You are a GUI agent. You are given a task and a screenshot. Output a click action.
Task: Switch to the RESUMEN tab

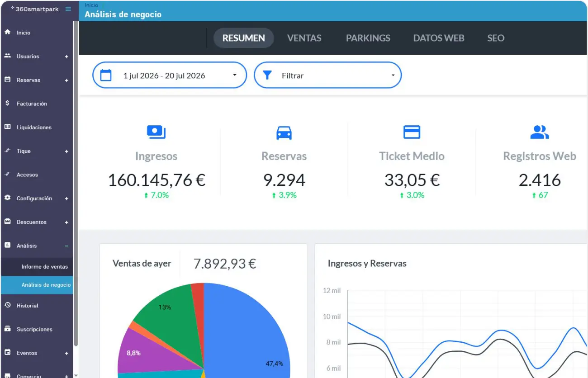(x=244, y=38)
